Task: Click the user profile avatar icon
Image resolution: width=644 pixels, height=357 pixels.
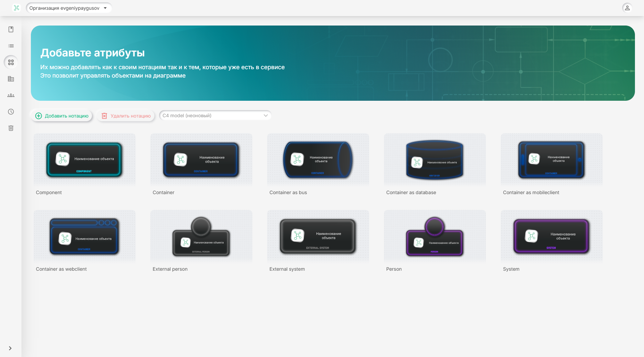Action: coord(627,8)
